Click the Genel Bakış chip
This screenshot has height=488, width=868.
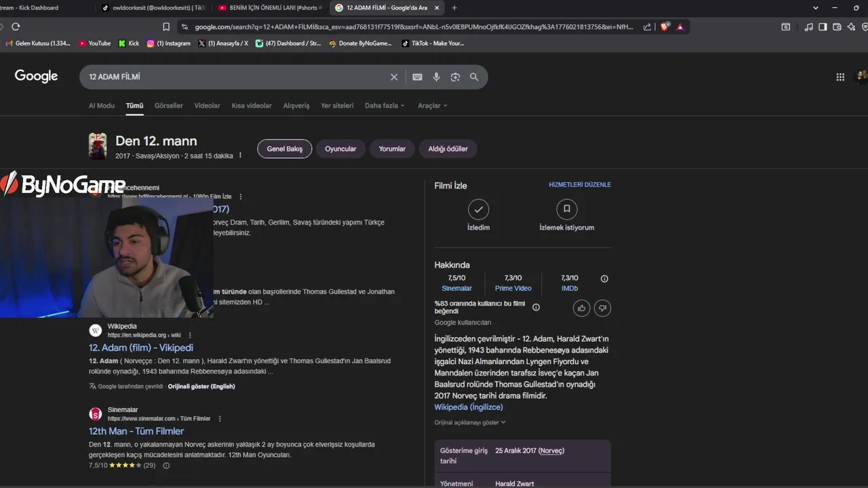click(285, 148)
